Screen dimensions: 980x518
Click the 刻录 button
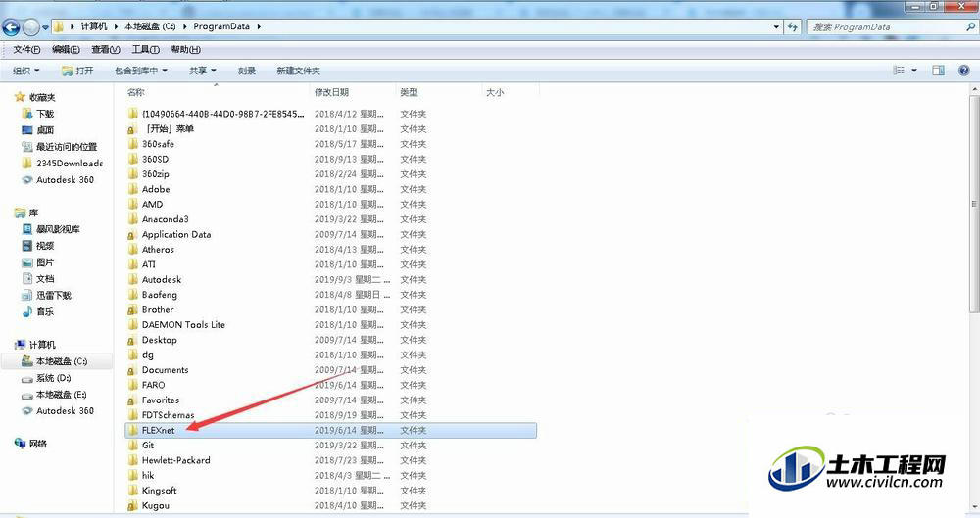tap(247, 71)
